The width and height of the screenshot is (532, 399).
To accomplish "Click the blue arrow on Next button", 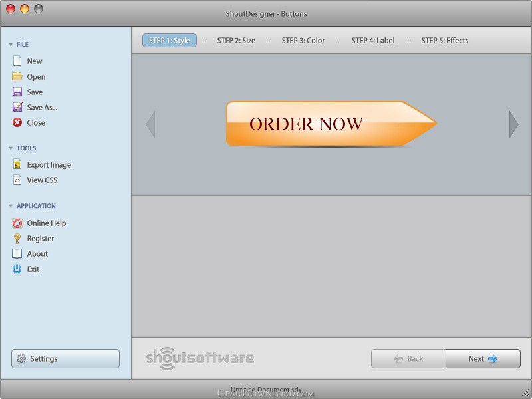I will [x=493, y=358].
